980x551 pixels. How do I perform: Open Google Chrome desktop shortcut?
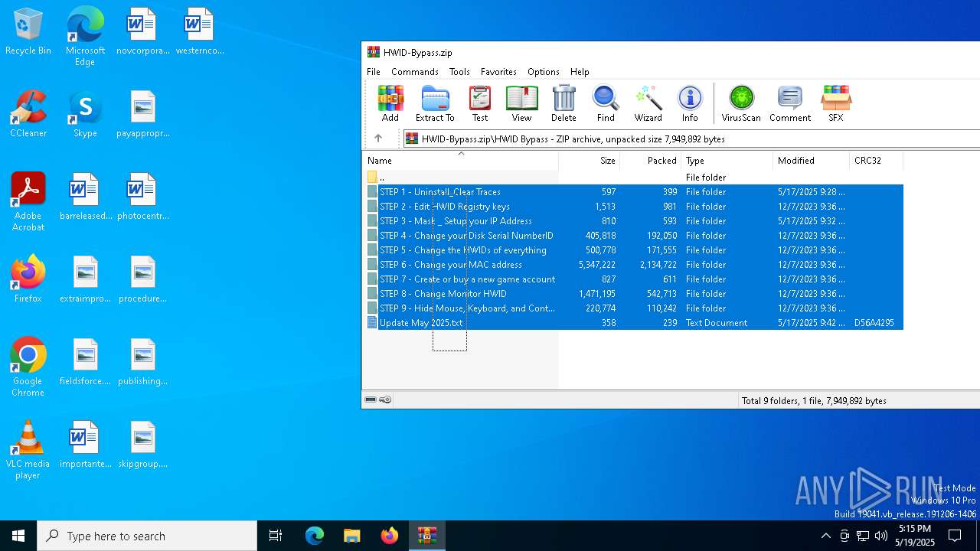tap(28, 367)
